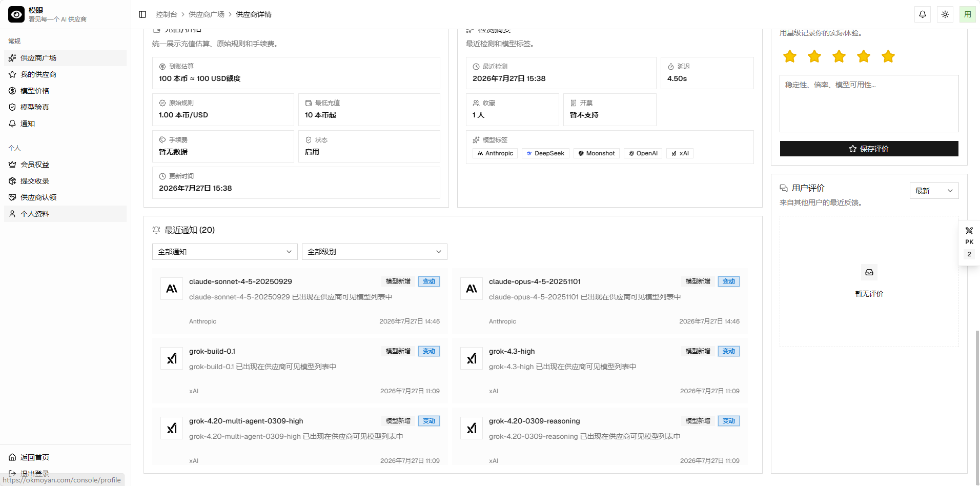Screen dimensions: 980x486
Task: Click the 返回首页 home icon
Action: pyautogui.click(x=12, y=457)
